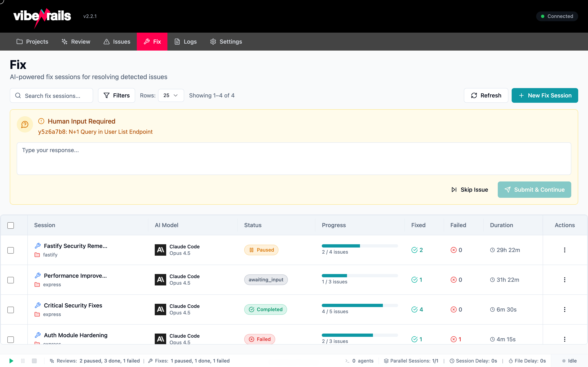
Task: Click the Claude Code model icon for Fastify session
Action: click(x=160, y=250)
